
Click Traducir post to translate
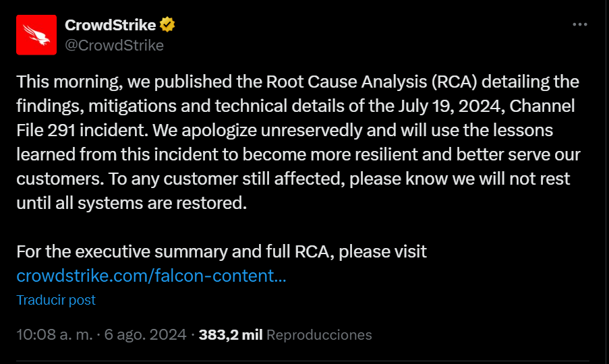56,300
